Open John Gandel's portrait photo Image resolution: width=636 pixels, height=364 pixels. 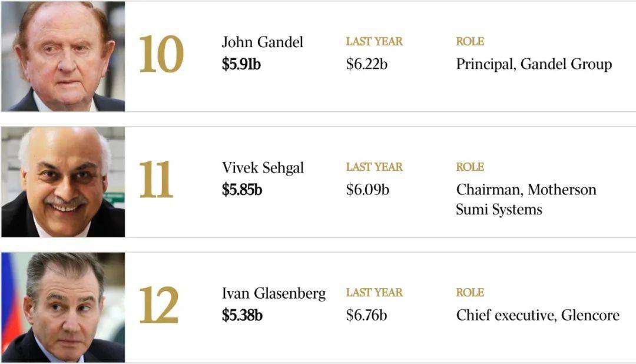(63, 56)
